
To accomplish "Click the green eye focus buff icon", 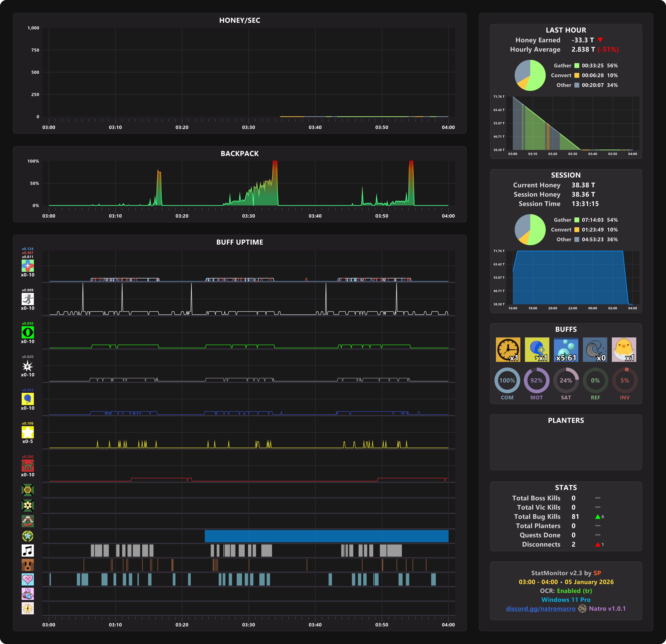I will tap(28, 332).
